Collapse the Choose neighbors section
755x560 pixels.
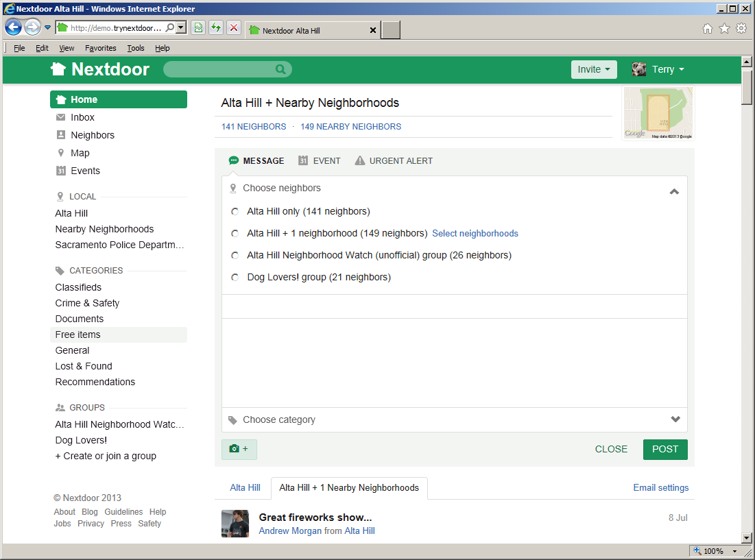point(674,192)
